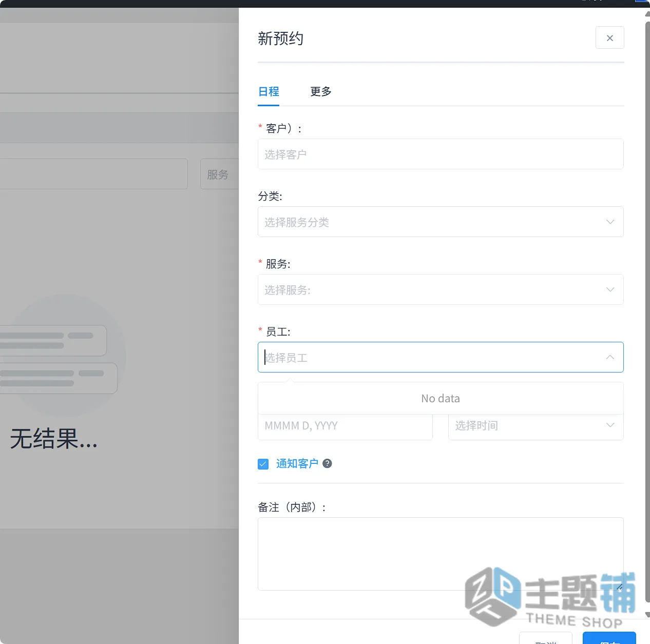Collapse the 选择员工 dropdown using its up chevron
Image resolution: width=650 pixels, height=644 pixels.
[610, 357]
